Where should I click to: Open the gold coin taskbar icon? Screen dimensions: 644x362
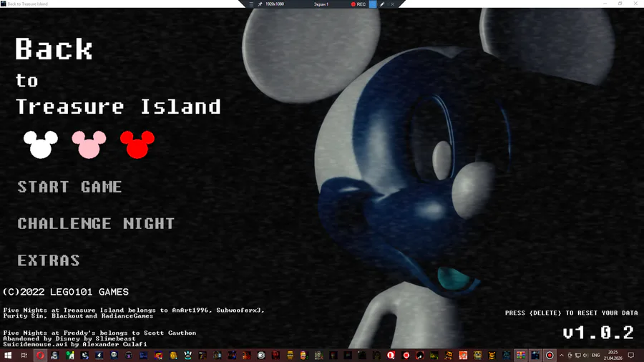(173, 356)
